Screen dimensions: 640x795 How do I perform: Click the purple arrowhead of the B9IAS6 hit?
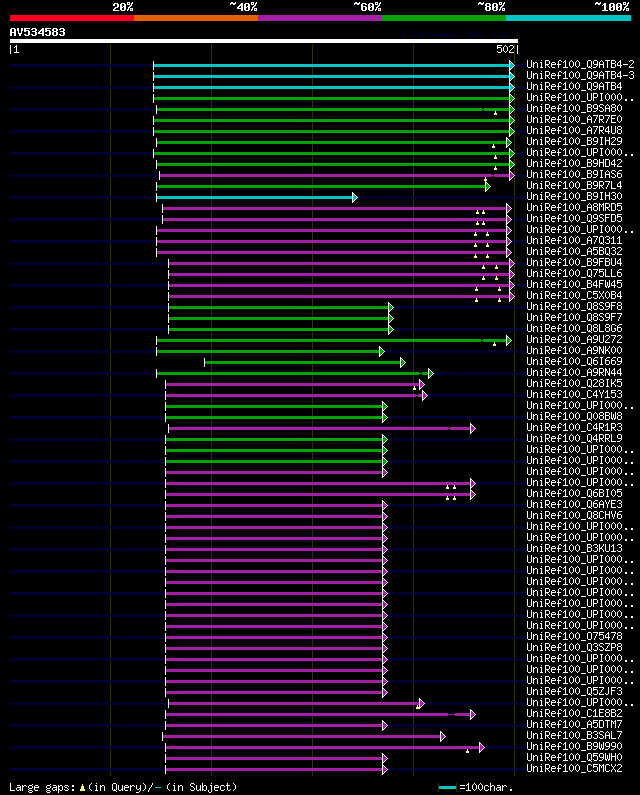[512, 175]
